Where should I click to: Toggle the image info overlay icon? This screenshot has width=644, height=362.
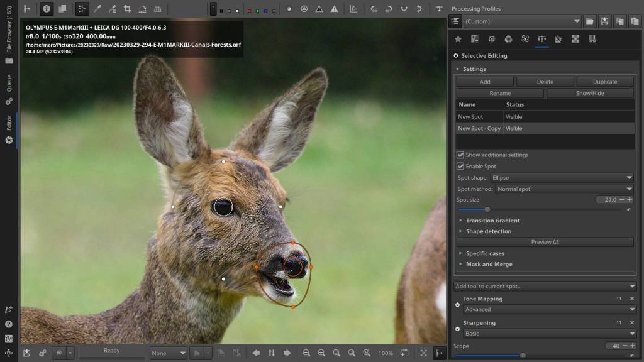[47, 9]
